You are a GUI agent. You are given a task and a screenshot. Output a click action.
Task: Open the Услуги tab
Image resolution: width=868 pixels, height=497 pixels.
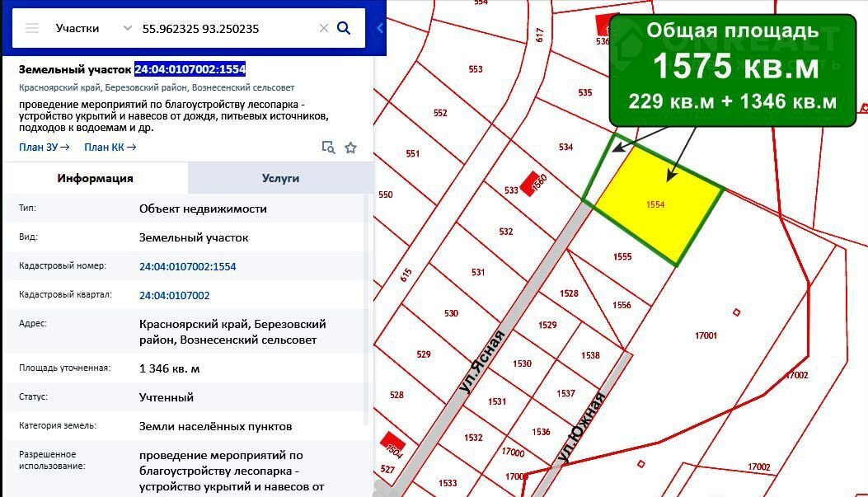(x=280, y=178)
